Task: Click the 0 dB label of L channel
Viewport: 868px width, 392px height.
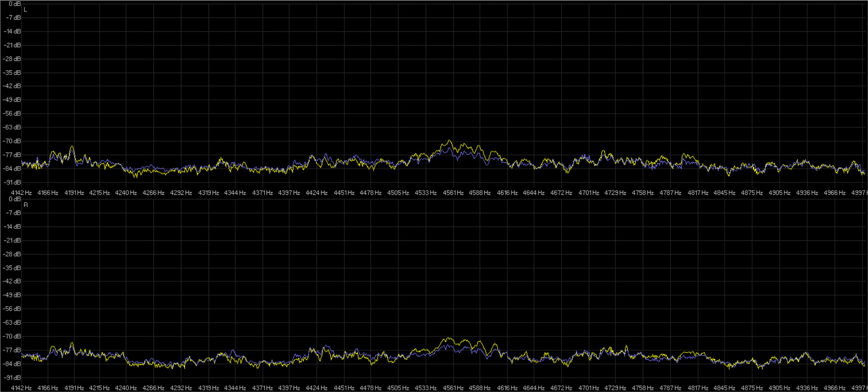Action: (15, 4)
